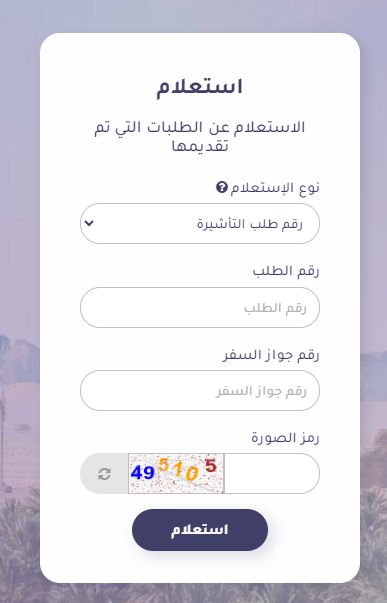Click the orange tilted 0 in captcha

tap(192, 473)
